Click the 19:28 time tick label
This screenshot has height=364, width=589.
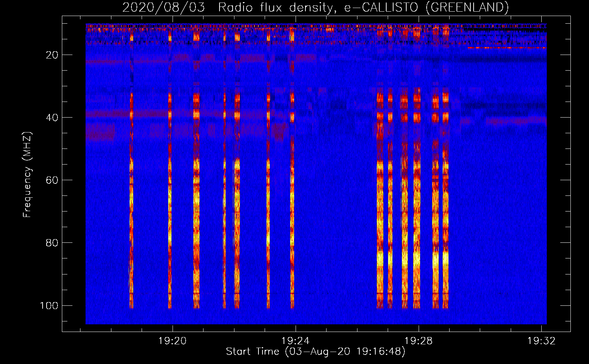pyautogui.click(x=419, y=341)
